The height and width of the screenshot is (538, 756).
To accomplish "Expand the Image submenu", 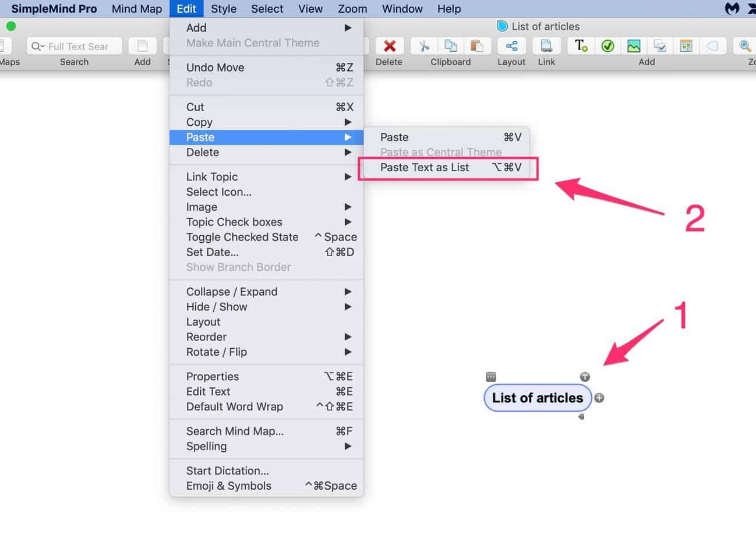I will click(x=266, y=207).
